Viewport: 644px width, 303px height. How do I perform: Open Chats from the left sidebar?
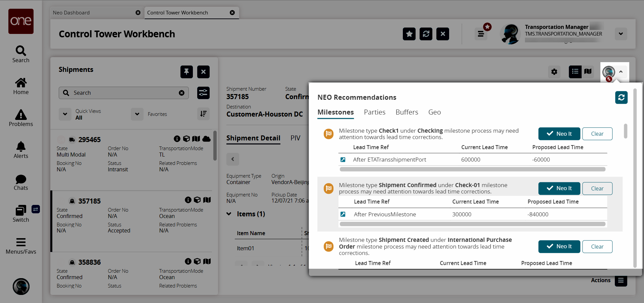21,182
